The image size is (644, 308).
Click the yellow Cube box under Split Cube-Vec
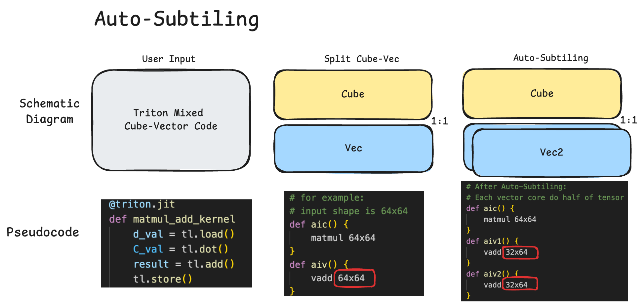coord(353,94)
